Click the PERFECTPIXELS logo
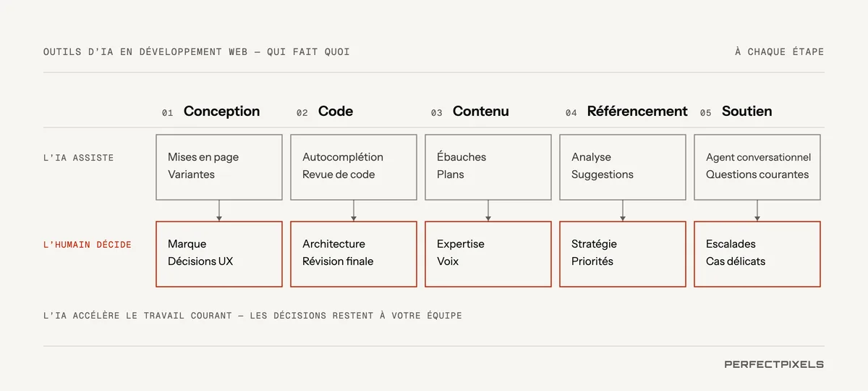This screenshot has height=391, width=868. point(774,365)
